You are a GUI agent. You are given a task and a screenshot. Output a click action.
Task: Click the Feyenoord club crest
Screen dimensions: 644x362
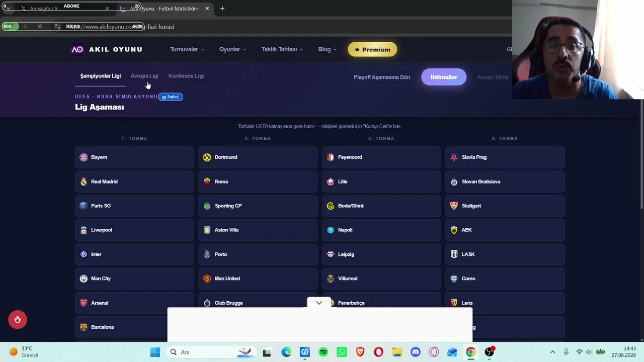[x=330, y=157]
